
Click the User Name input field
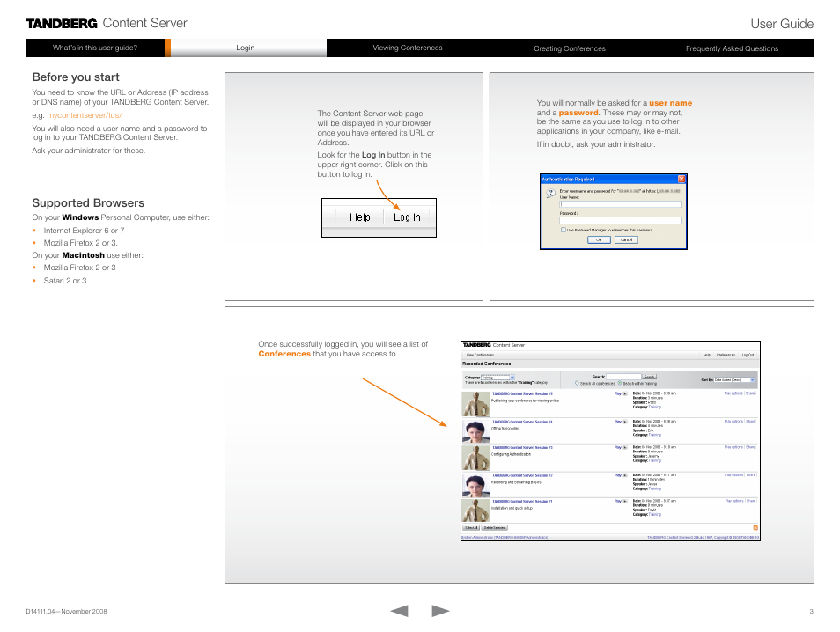(x=621, y=204)
